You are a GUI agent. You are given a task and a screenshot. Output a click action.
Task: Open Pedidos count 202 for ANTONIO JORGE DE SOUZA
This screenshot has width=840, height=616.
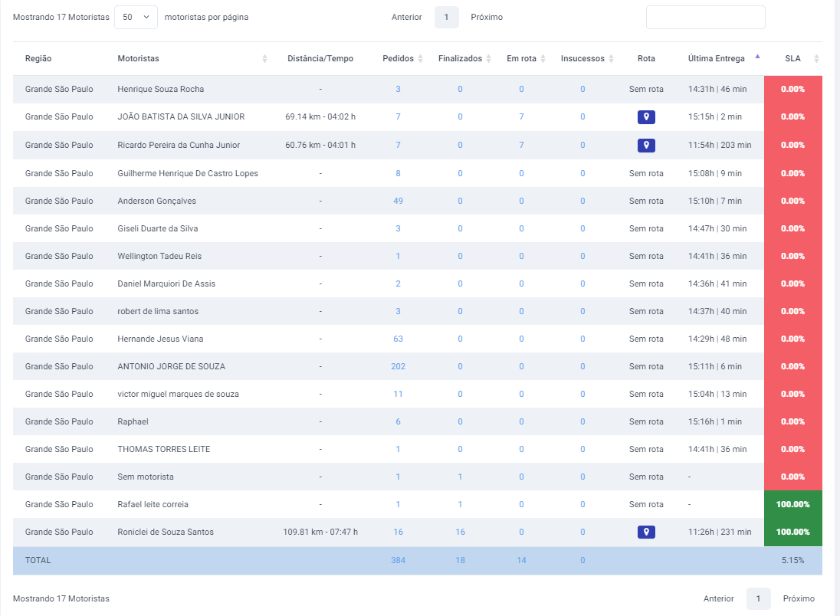(398, 366)
